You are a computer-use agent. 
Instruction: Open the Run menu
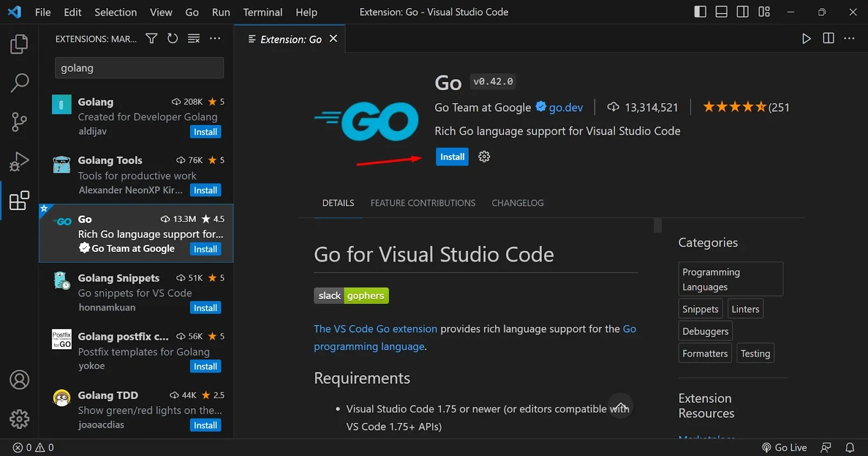221,12
